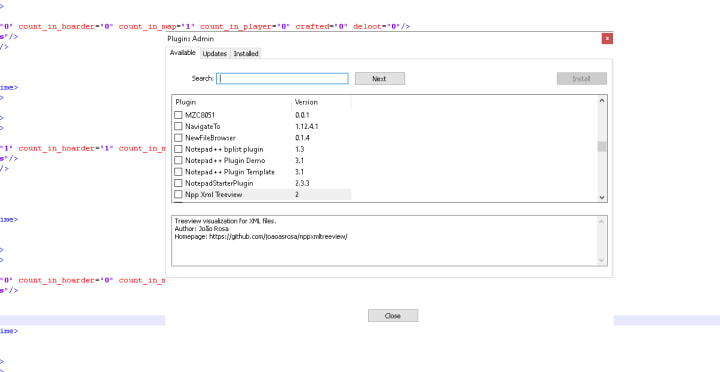Tick the Notepad++ Plugin Demo checkbox

coord(178,160)
